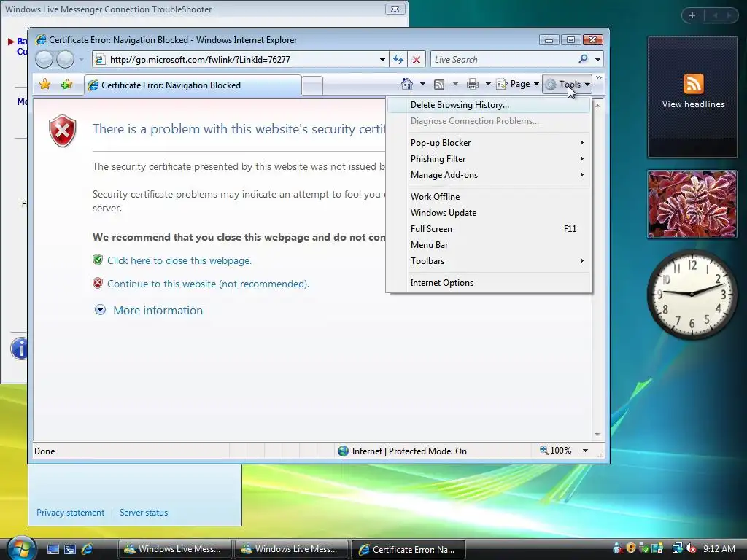747x560 pixels.
Task: Click the analog clock gadget
Action: tap(692, 295)
